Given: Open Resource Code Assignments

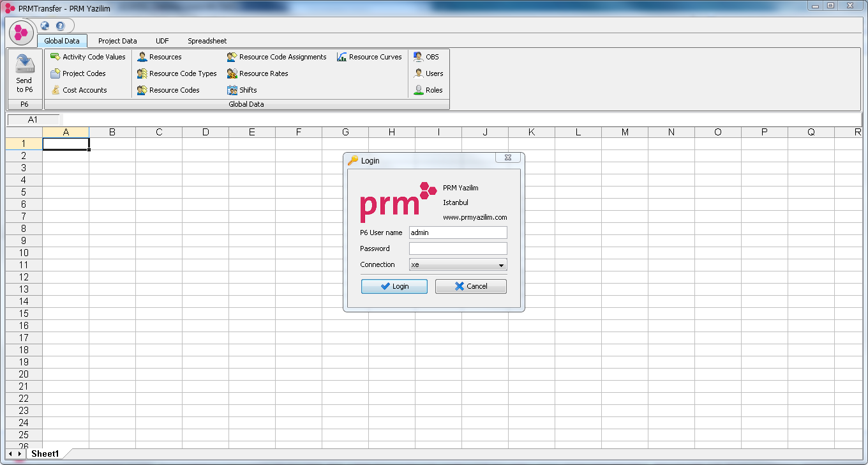Looking at the screenshot, I should coord(276,57).
